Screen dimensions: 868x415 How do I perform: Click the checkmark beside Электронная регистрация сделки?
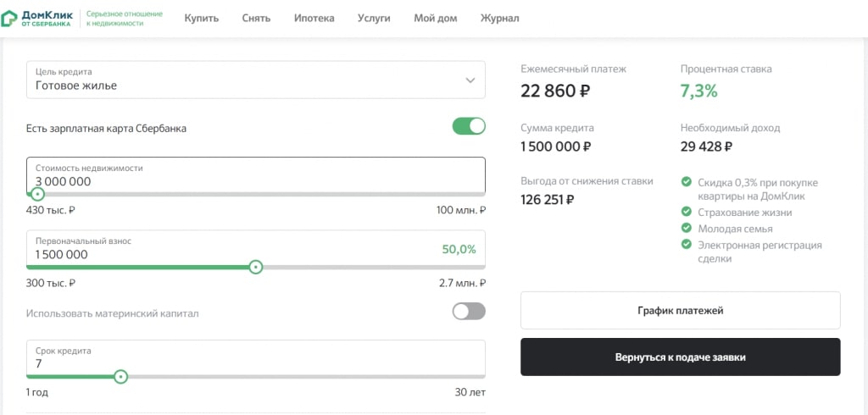click(x=687, y=245)
